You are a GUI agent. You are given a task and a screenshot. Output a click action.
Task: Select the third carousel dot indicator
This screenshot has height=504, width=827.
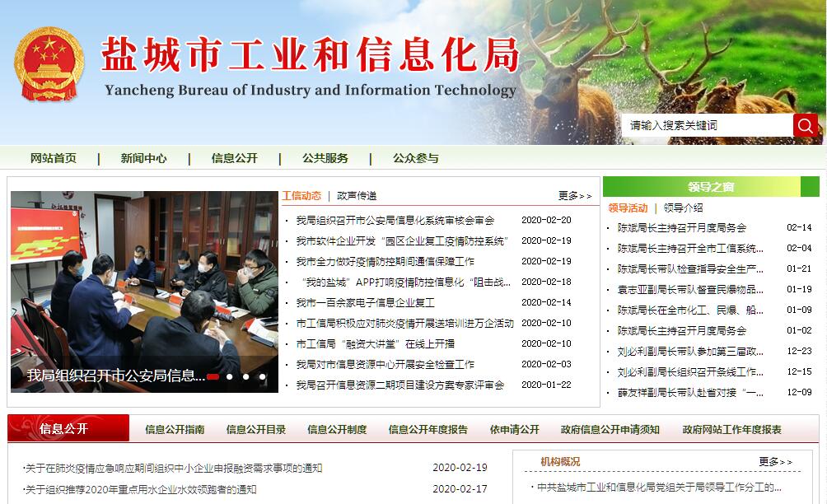pos(245,377)
